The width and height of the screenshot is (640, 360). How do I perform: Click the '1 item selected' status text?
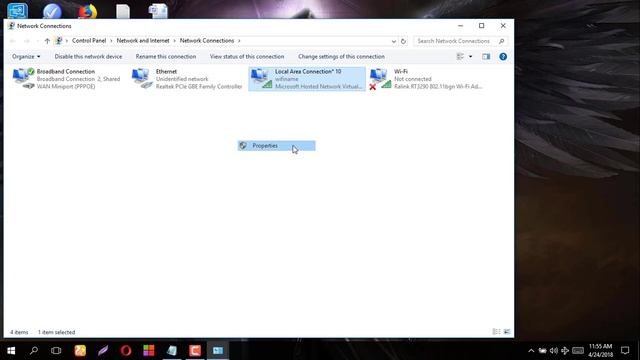coord(56,332)
